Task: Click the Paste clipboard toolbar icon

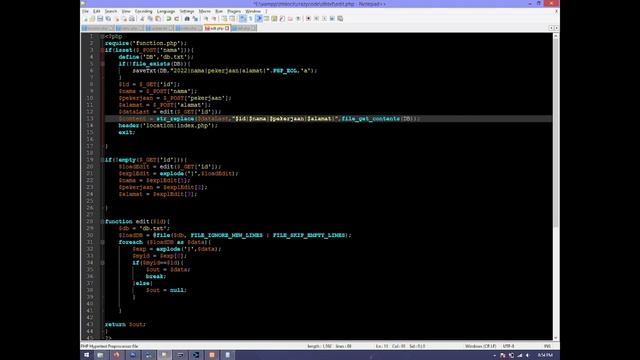Action: (x=158, y=19)
